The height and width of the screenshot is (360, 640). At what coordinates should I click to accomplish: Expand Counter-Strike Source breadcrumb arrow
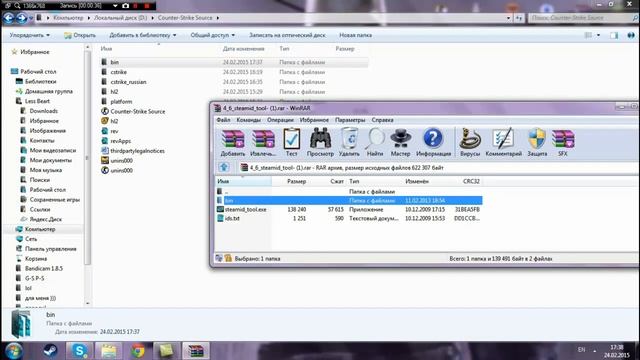(218, 18)
